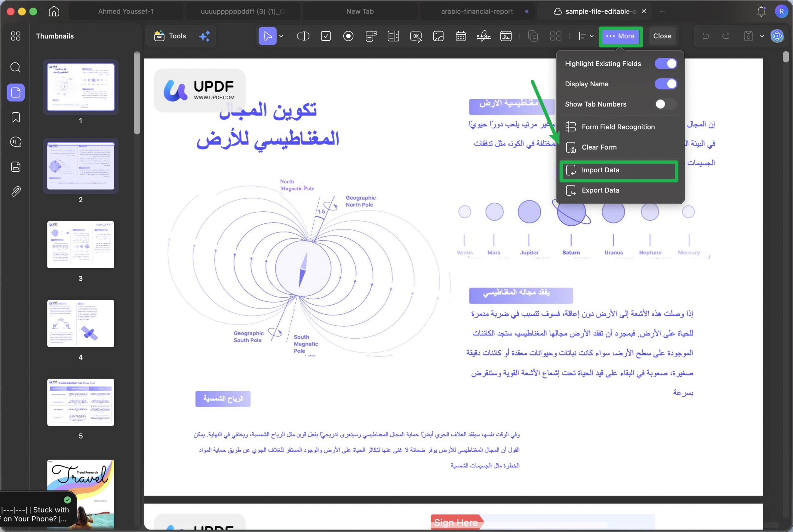This screenshot has width=793, height=532.
Task: Select page 1 thumbnail
Action: coord(81,87)
